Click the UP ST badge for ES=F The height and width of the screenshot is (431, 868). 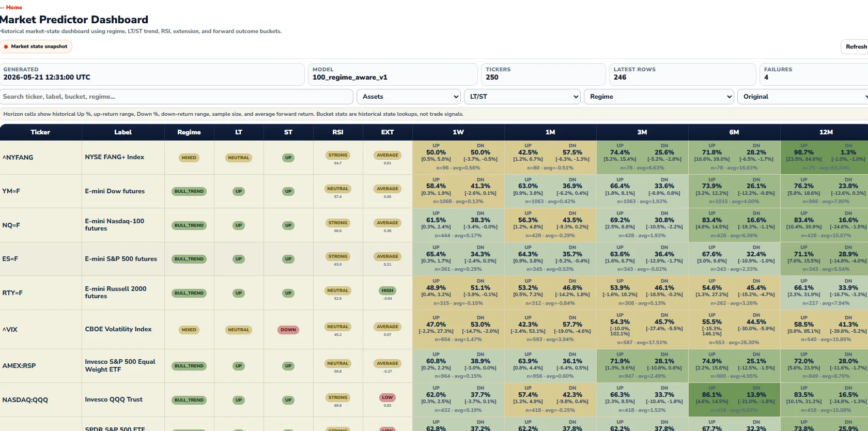tap(288, 259)
